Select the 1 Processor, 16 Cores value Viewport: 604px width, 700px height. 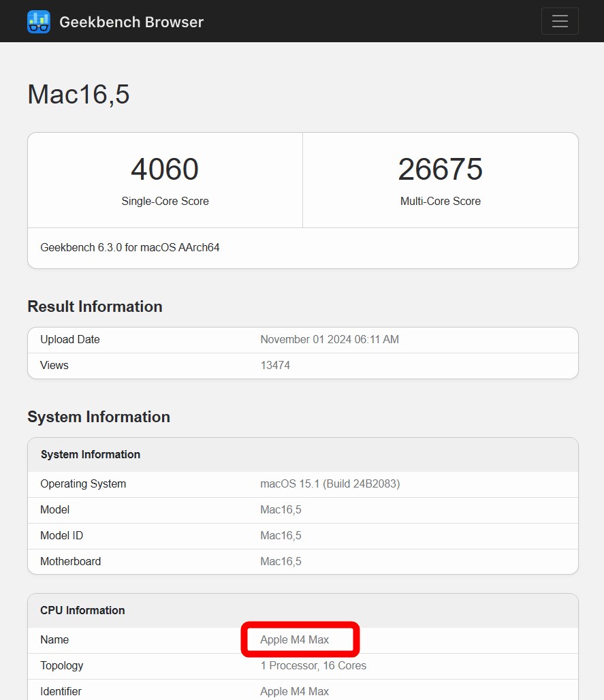pos(313,666)
